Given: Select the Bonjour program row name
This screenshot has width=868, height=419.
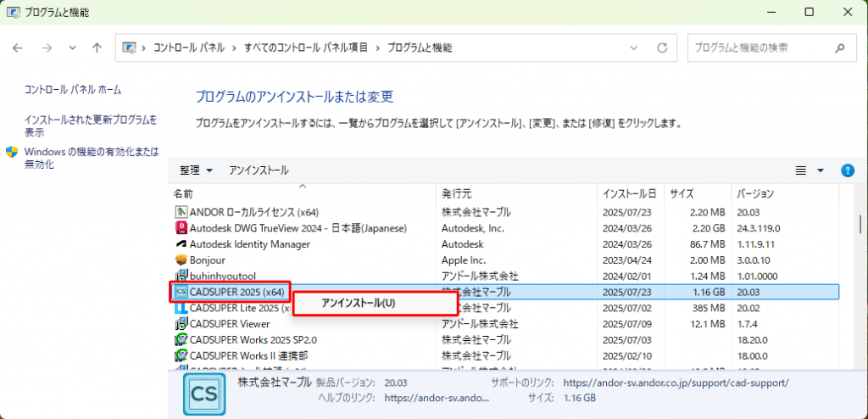Looking at the screenshot, I should coord(207,260).
